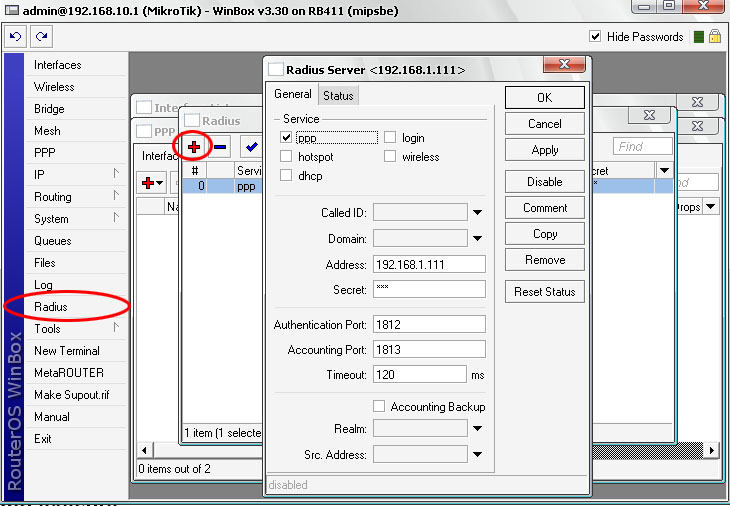Open the PPP menu item
Screen dimensions: 730x506
[77, 153]
